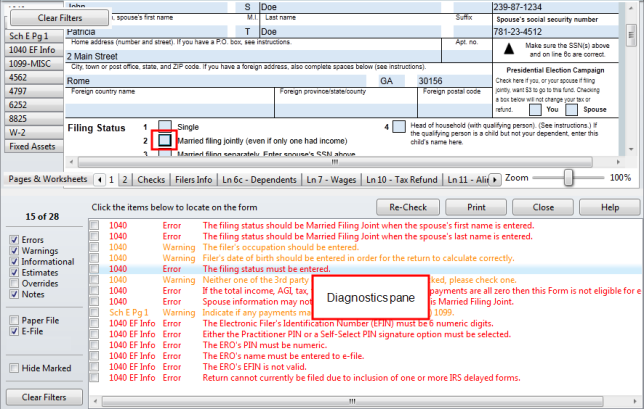Viewport: 644px width, 409px height.
Task: Check the Spouse campaign fund box
Action: coord(572,110)
